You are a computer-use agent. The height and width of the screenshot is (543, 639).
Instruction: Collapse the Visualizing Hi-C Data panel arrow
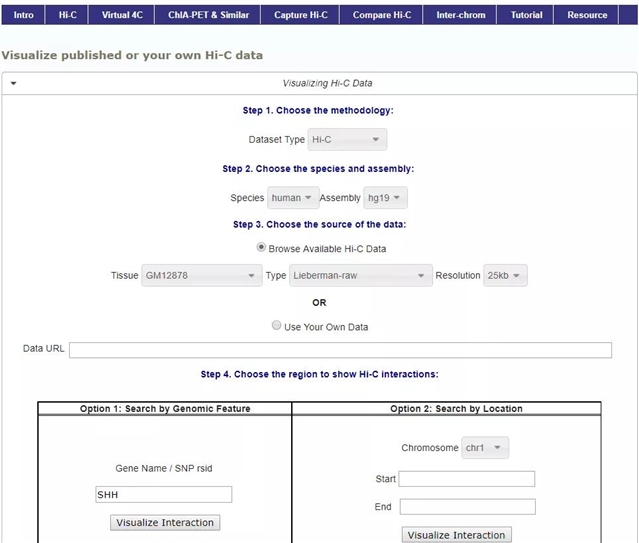[13, 83]
